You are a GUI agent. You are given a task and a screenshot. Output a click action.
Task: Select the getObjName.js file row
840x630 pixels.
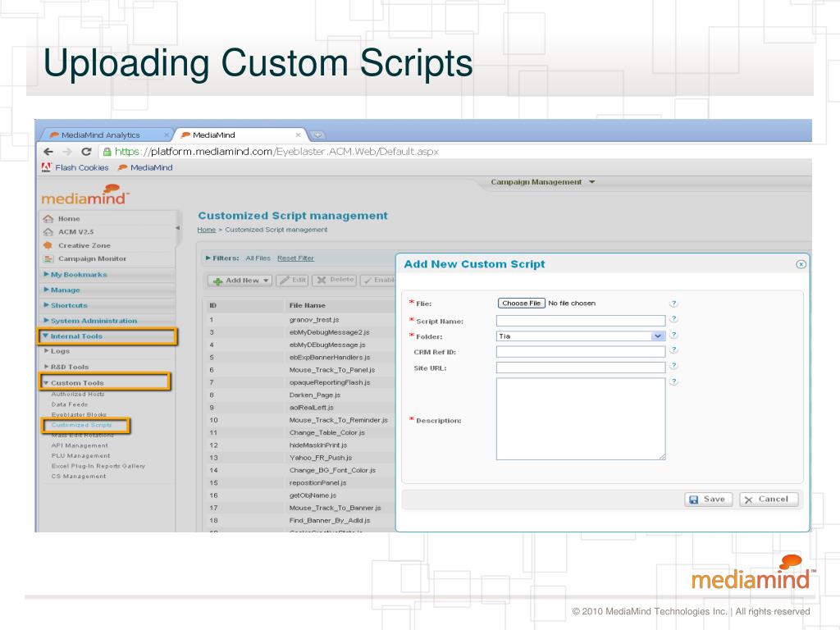(x=300, y=495)
